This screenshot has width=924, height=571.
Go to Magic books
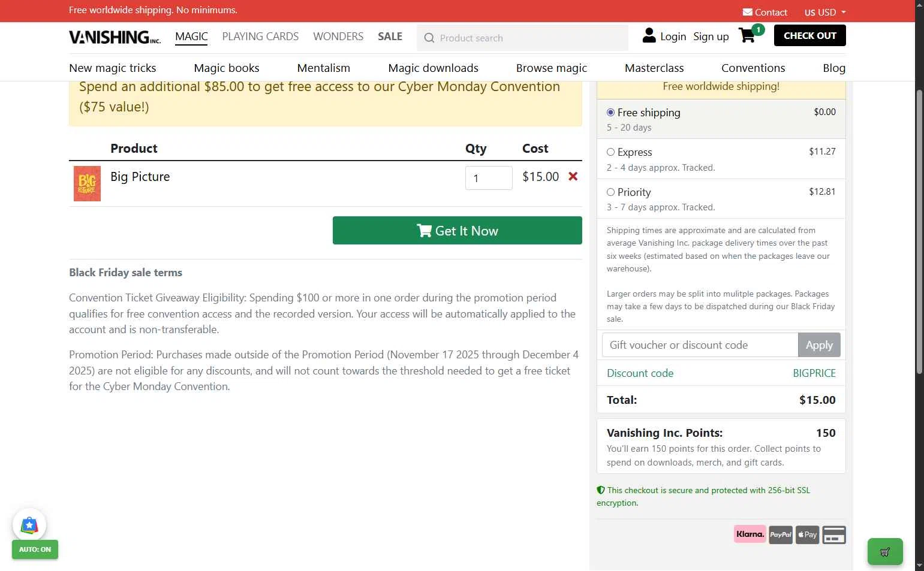click(227, 68)
